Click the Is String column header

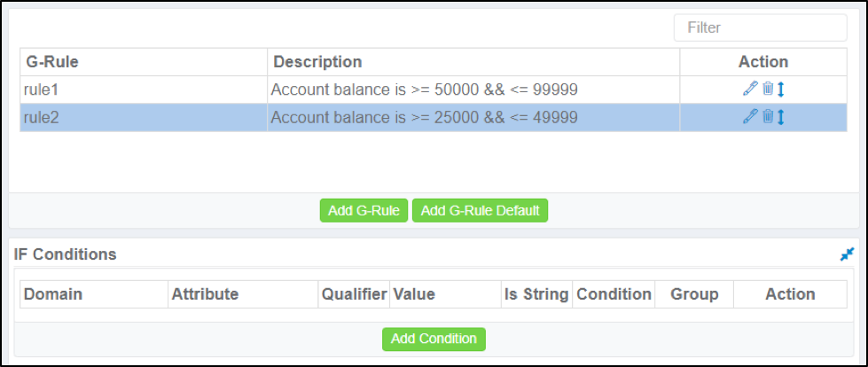tap(536, 294)
